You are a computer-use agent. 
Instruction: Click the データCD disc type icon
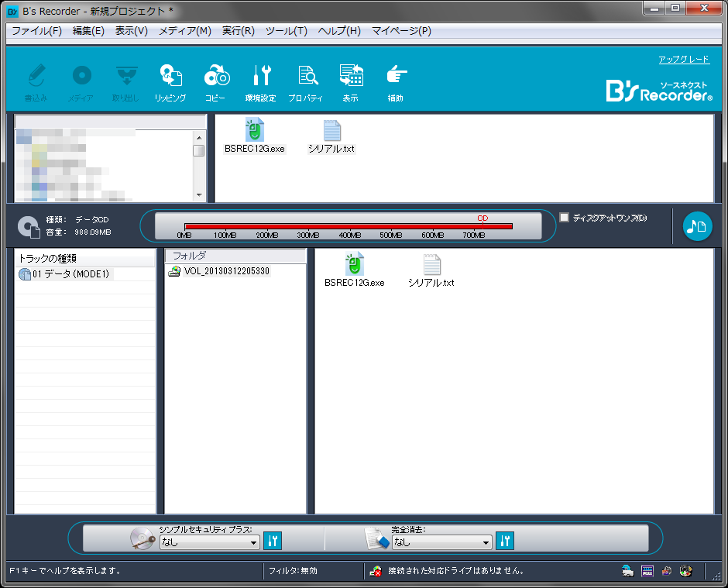(x=29, y=227)
